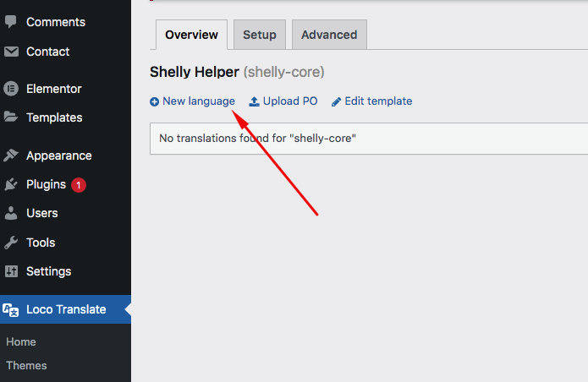This screenshot has height=382, width=588.
Task: Click the Tools wrench icon
Action: 11,243
